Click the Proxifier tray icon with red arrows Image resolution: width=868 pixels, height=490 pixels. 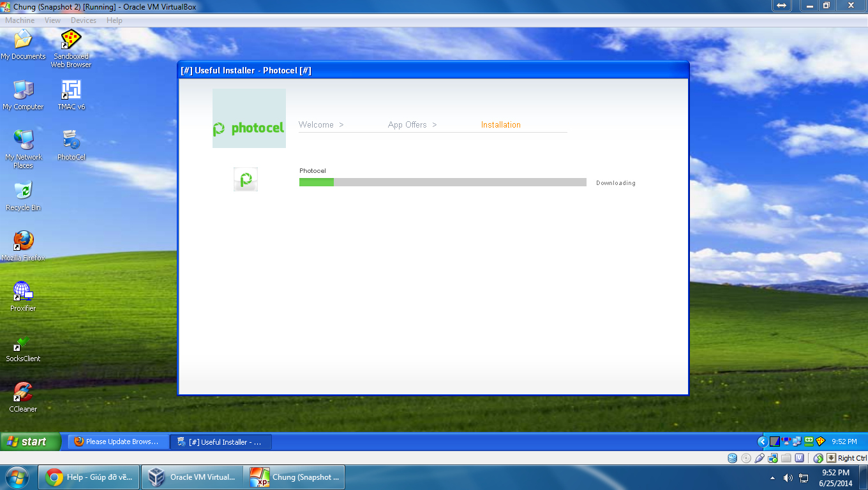[x=786, y=442]
